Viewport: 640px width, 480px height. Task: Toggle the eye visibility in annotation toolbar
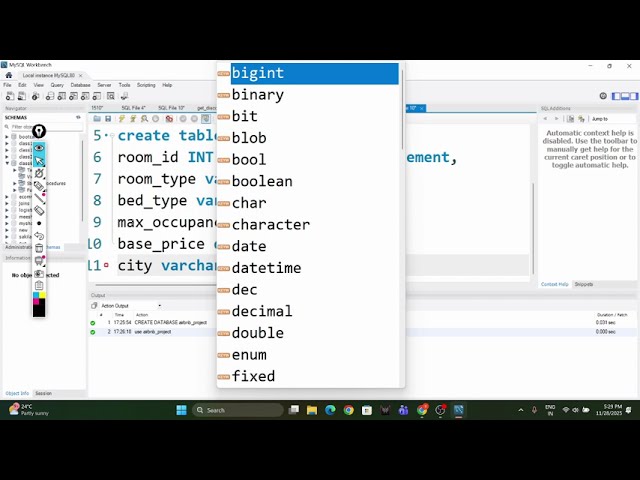[x=39, y=148]
